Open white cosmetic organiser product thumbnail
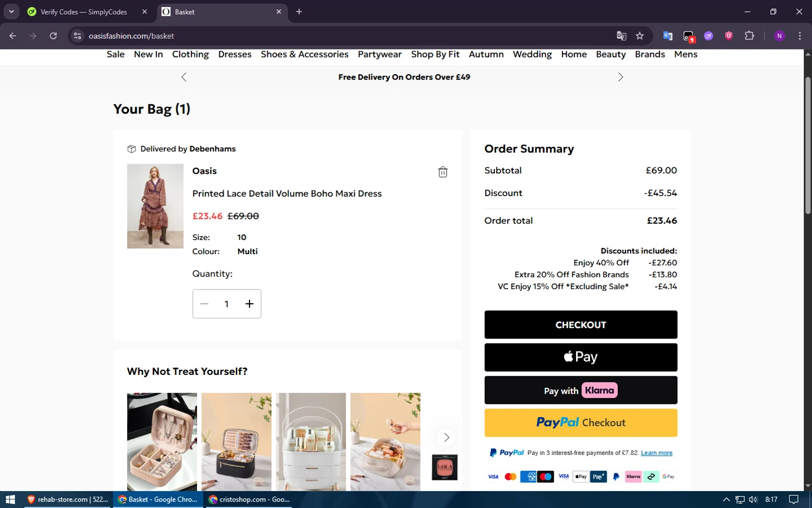This screenshot has width=812, height=508. tap(311, 441)
